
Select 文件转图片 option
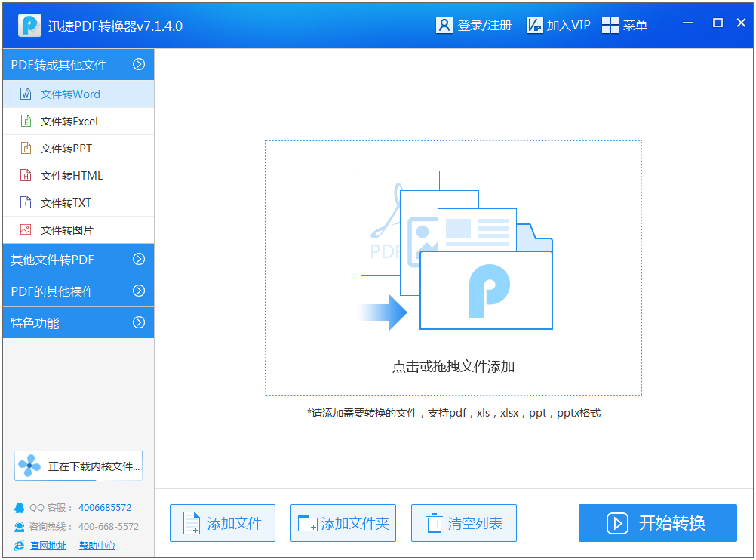coord(78,229)
